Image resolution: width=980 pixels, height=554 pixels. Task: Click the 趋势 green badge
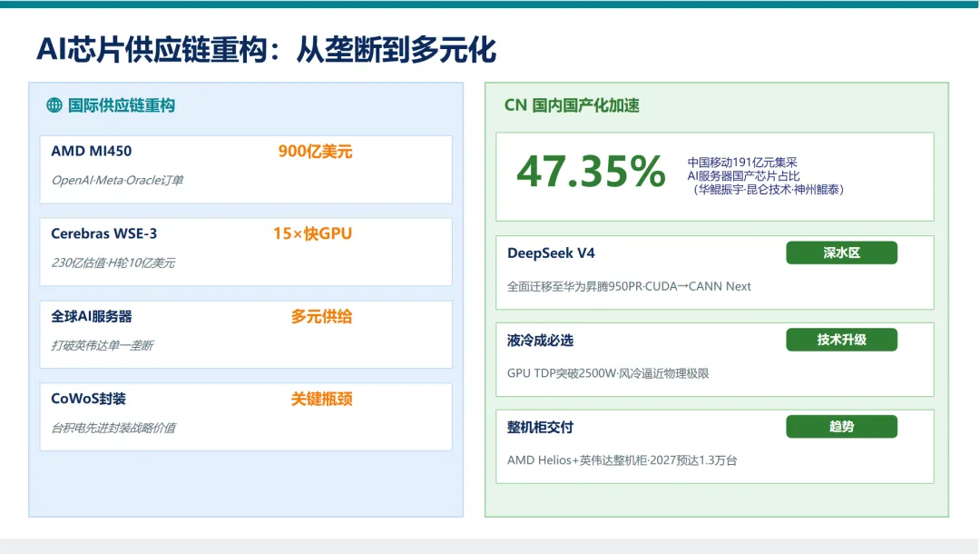coord(841,427)
